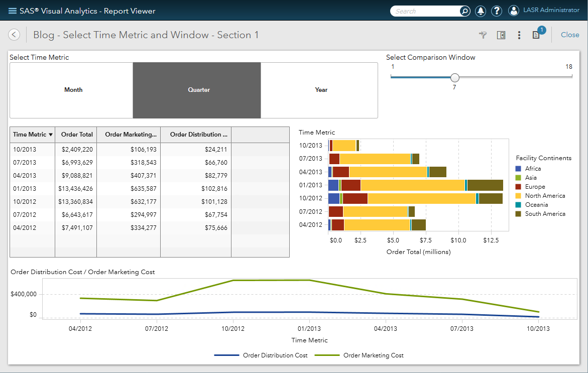The width and height of the screenshot is (588, 373).
Task: Click the LASR Administrator user avatar
Action: pos(513,11)
